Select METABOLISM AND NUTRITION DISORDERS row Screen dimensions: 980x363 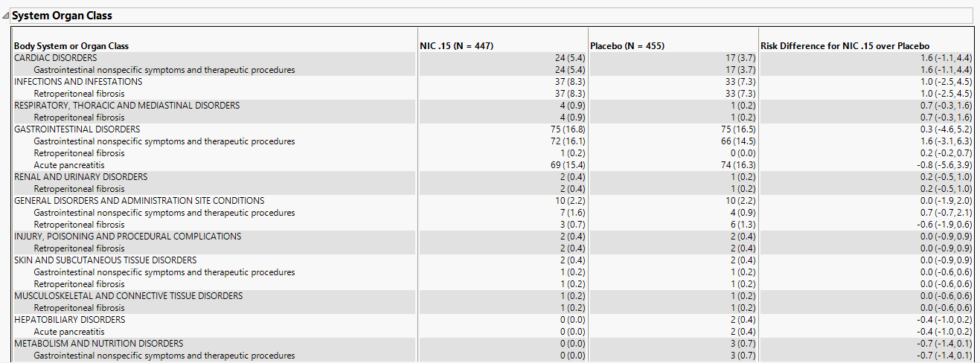pos(98,344)
